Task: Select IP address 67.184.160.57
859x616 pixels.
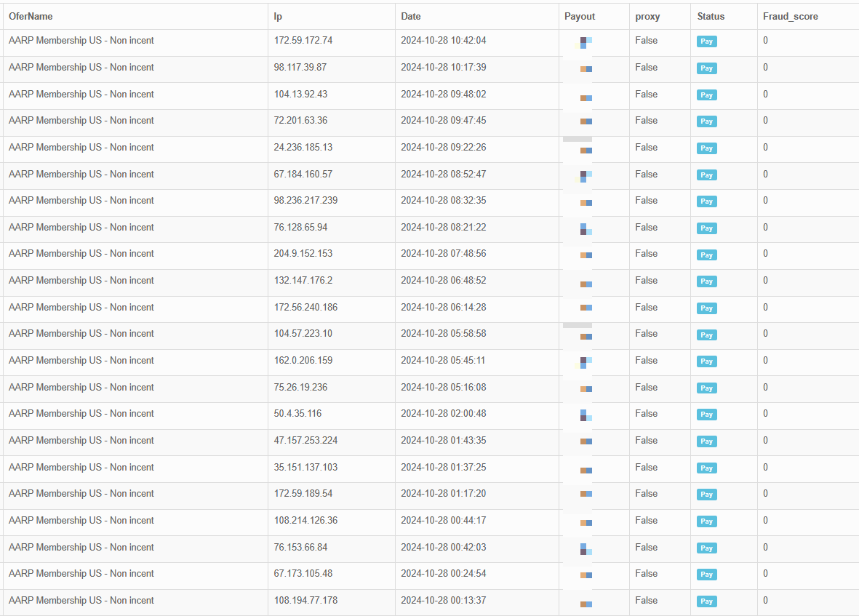Action: click(x=303, y=174)
